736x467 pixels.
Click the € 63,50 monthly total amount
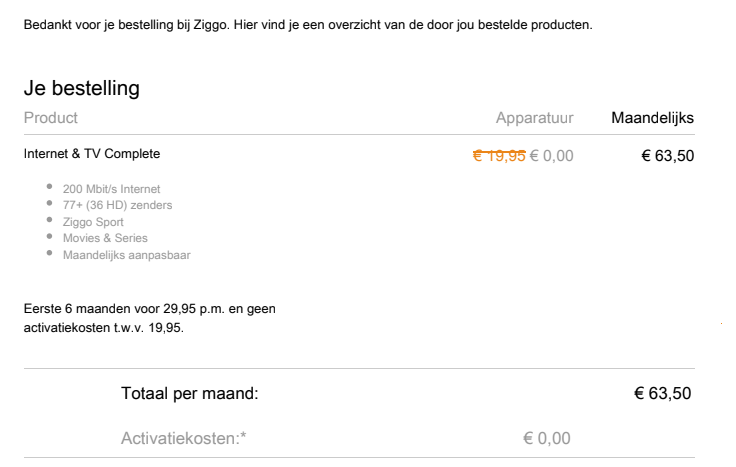(x=662, y=393)
